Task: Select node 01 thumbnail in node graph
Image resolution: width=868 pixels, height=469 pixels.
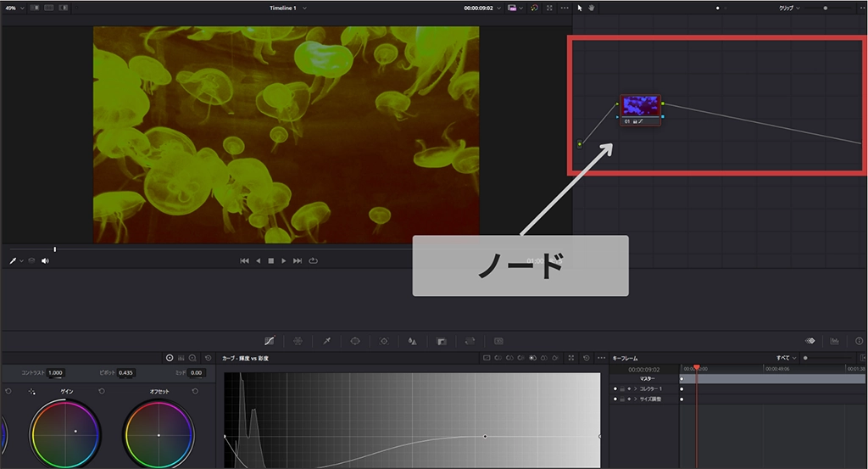Action: point(640,105)
